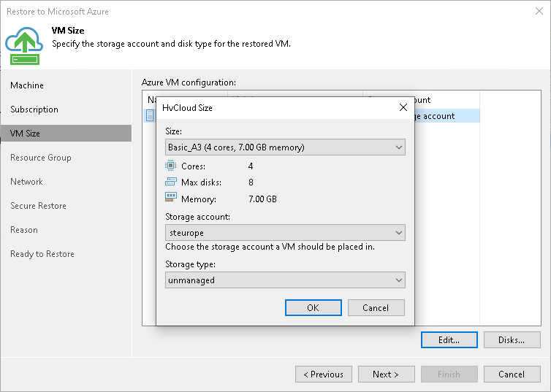The height and width of the screenshot is (392, 551).
Task: Open the Resource Group step
Action: [x=41, y=158]
